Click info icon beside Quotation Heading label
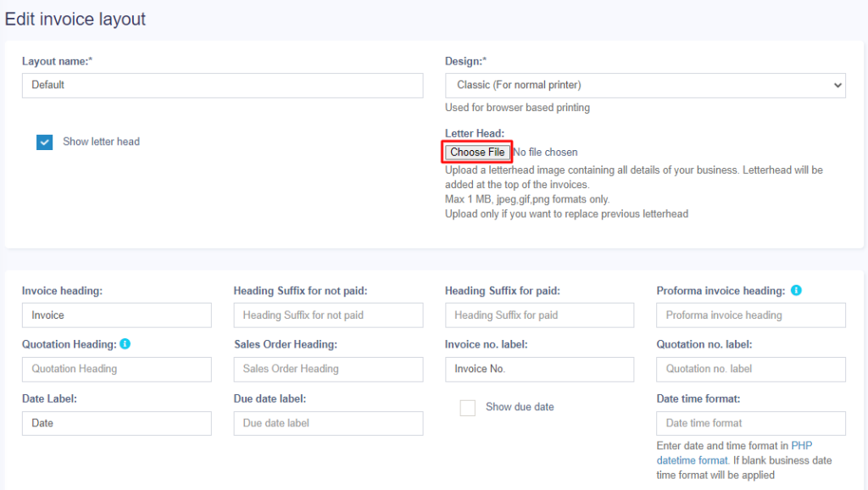This screenshot has height=490, width=868. [x=125, y=344]
